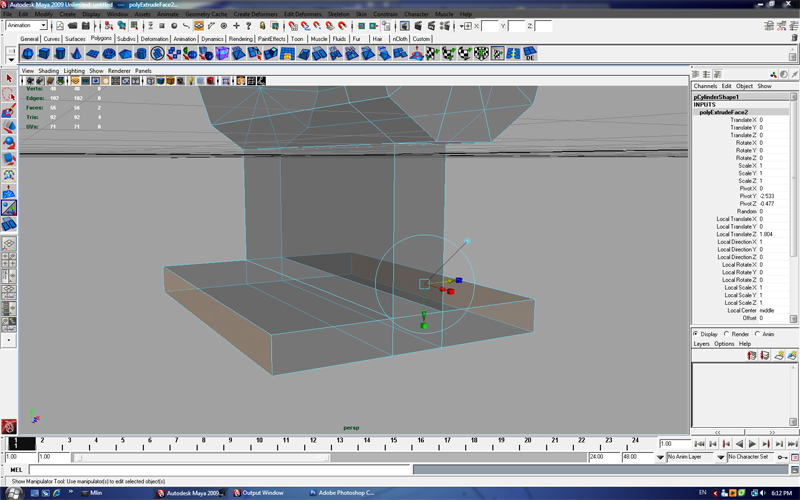The height and width of the screenshot is (500, 800).
Task: Jump to start of playback range
Action: 700,443
